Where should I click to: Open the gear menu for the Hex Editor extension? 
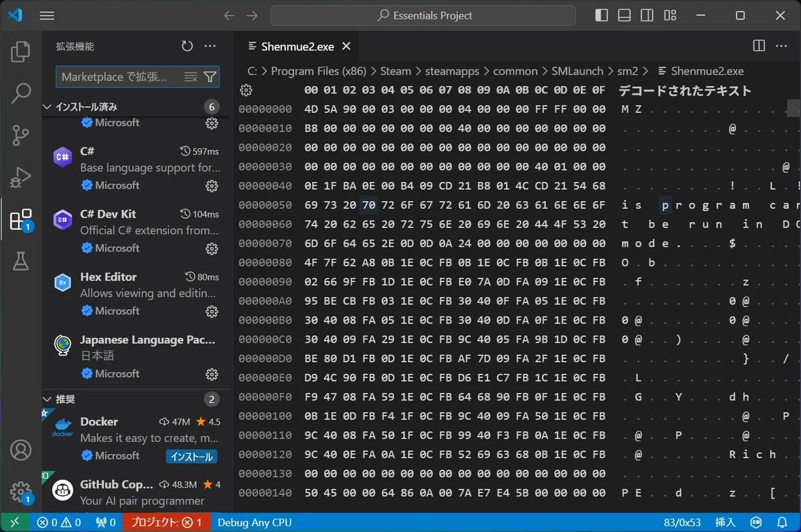point(212,311)
